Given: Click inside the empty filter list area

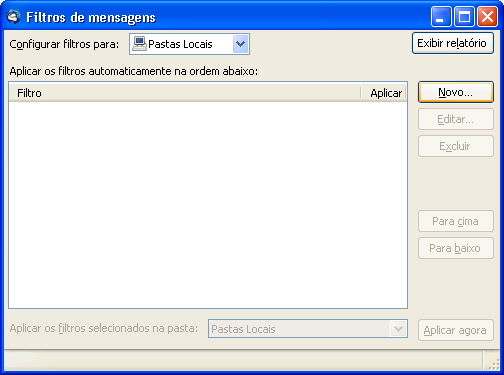Looking at the screenshot, I should [x=208, y=205].
